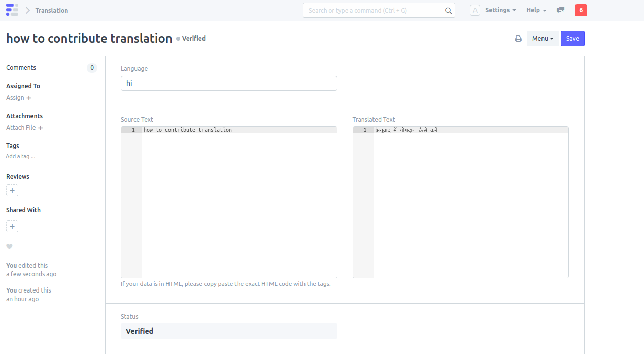
Task: Open the Menu dropdown button
Action: tap(543, 39)
